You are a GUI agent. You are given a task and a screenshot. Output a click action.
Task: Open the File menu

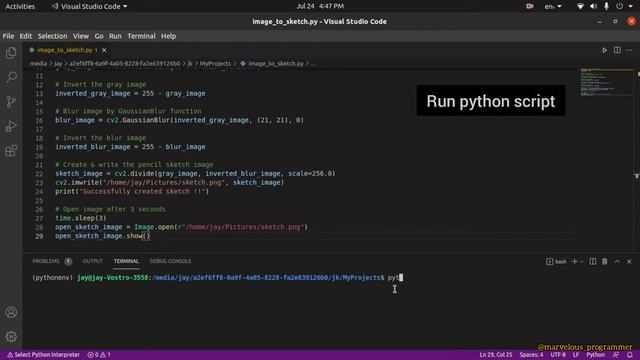(8, 36)
